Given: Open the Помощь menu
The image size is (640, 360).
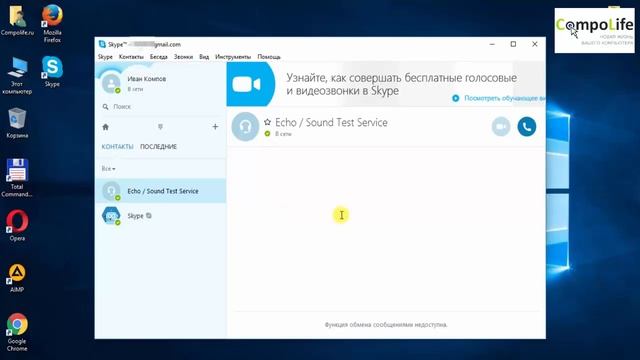Looking at the screenshot, I should click(269, 57).
